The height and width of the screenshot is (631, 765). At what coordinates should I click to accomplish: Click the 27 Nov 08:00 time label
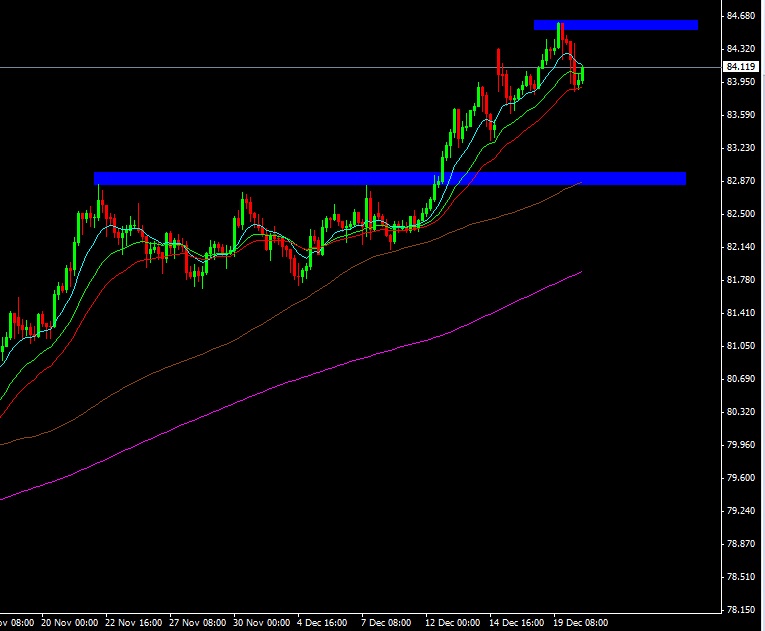[x=198, y=623]
